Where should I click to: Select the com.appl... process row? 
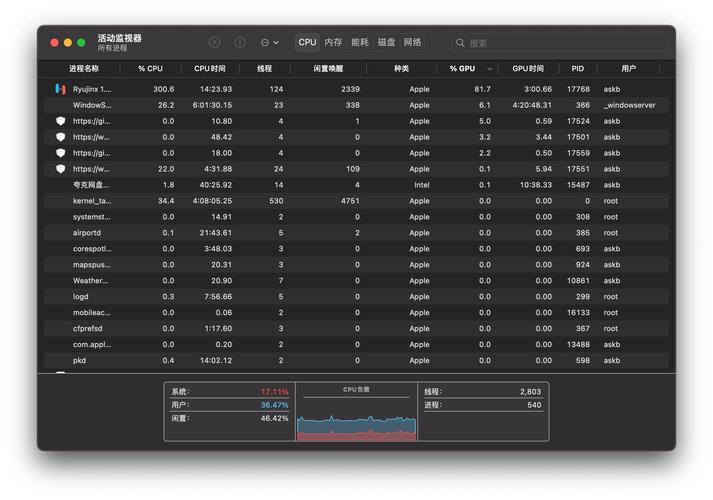tap(356, 345)
